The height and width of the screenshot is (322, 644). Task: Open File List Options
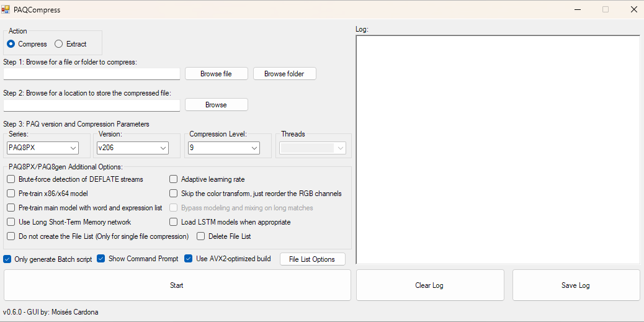click(313, 259)
